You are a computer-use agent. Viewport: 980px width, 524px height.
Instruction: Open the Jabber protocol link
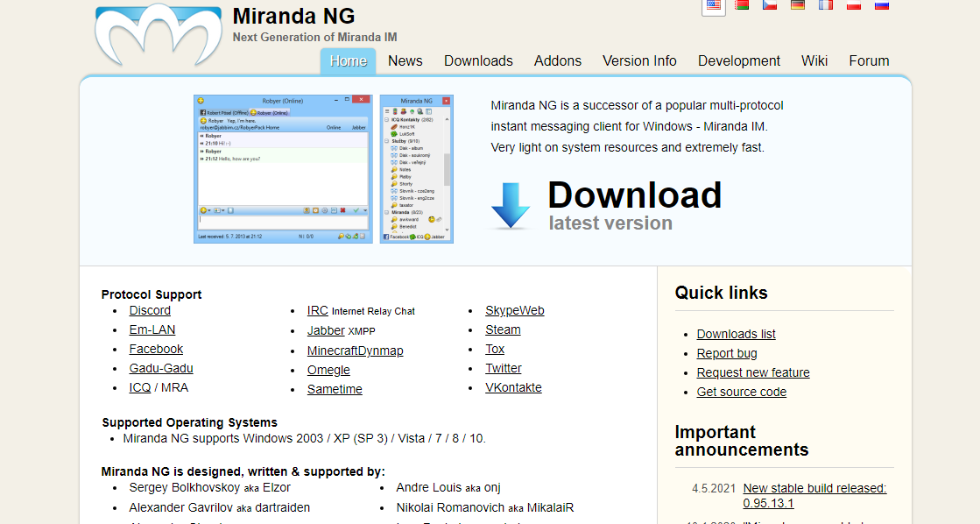(x=326, y=330)
